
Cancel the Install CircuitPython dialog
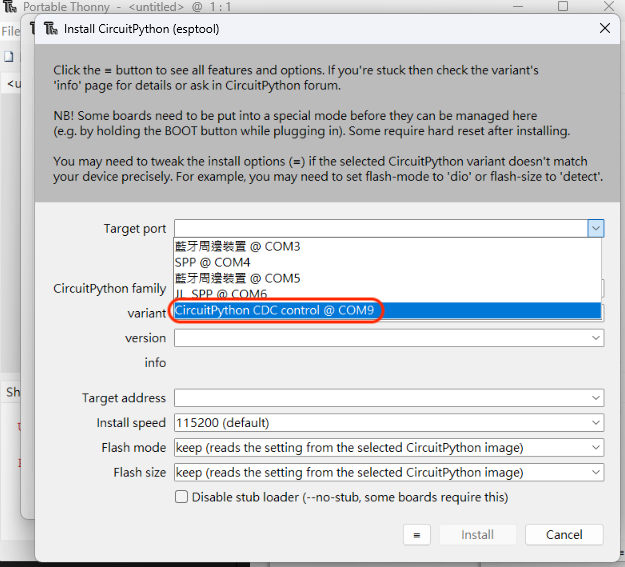[564, 535]
